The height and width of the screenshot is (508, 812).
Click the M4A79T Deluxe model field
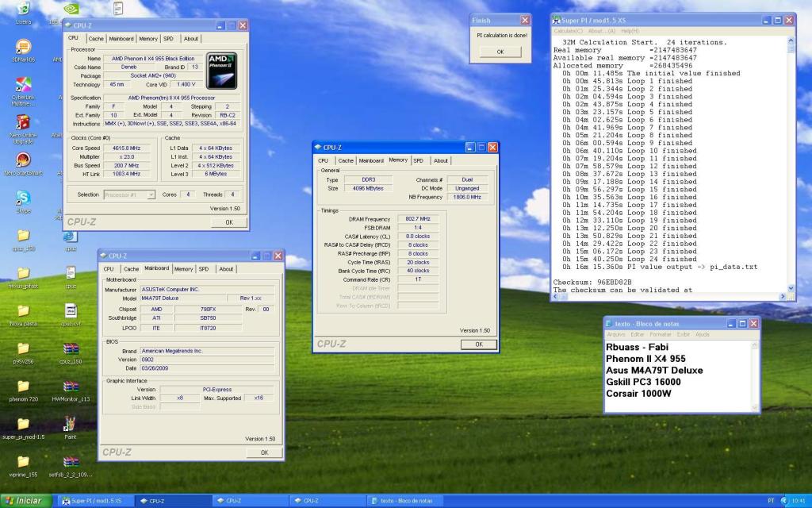183,298
